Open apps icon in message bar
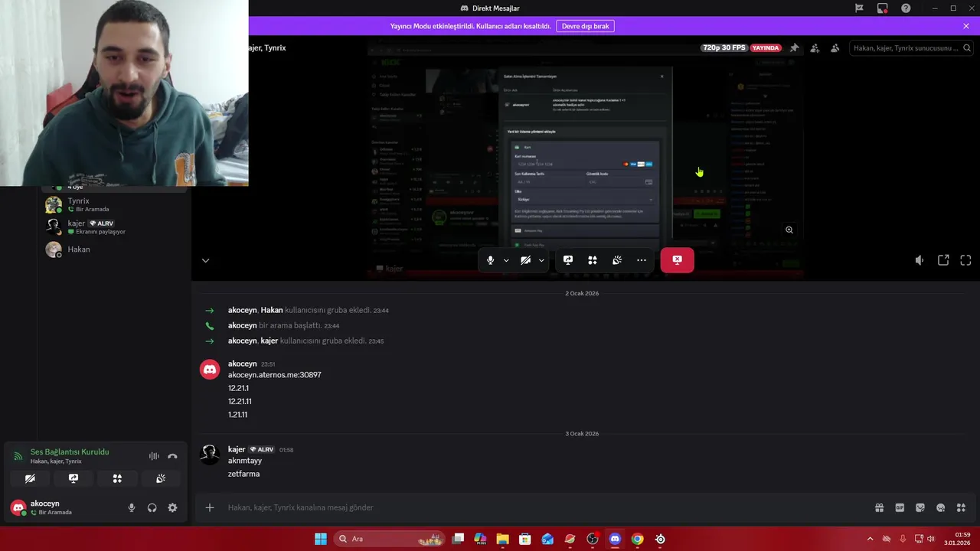 click(x=961, y=507)
